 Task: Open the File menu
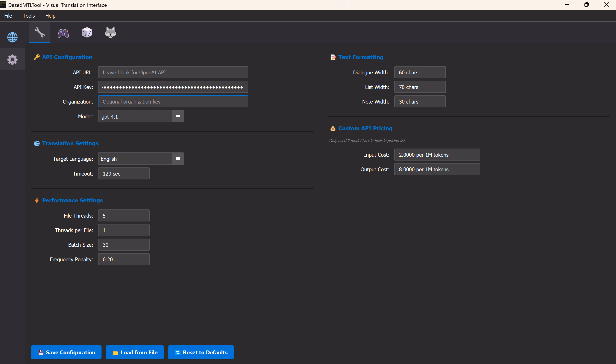point(8,16)
